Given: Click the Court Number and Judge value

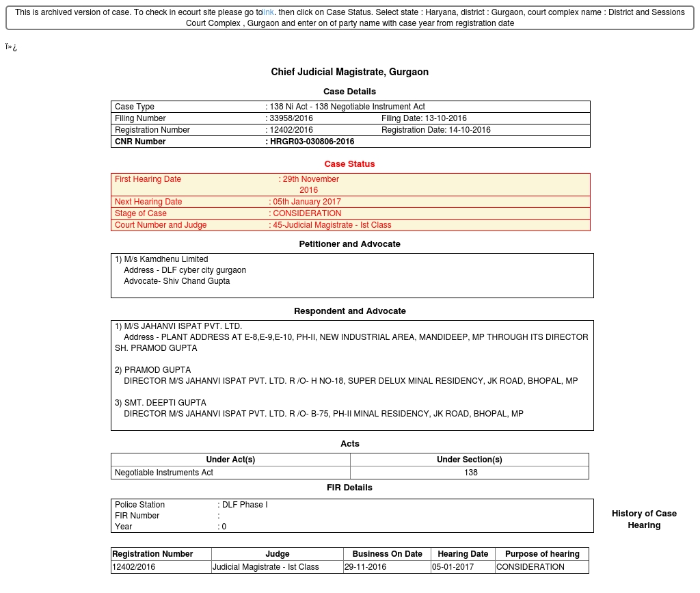Looking at the screenshot, I should click(332, 225).
